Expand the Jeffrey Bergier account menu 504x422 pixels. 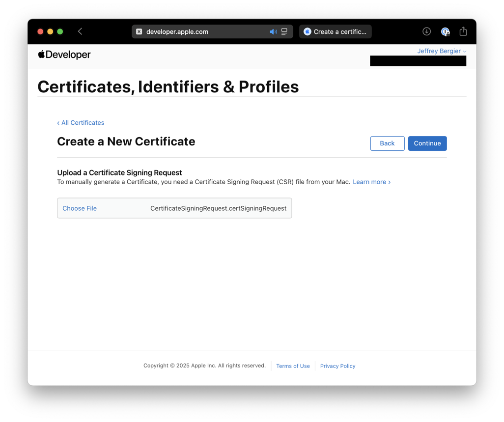point(441,51)
